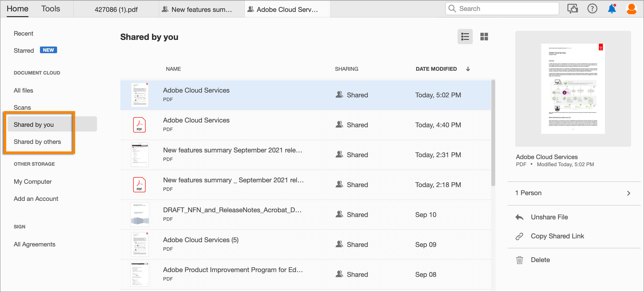
Task: Select Shared by you in sidebar
Action: pyautogui.click(x=34, y=125)
